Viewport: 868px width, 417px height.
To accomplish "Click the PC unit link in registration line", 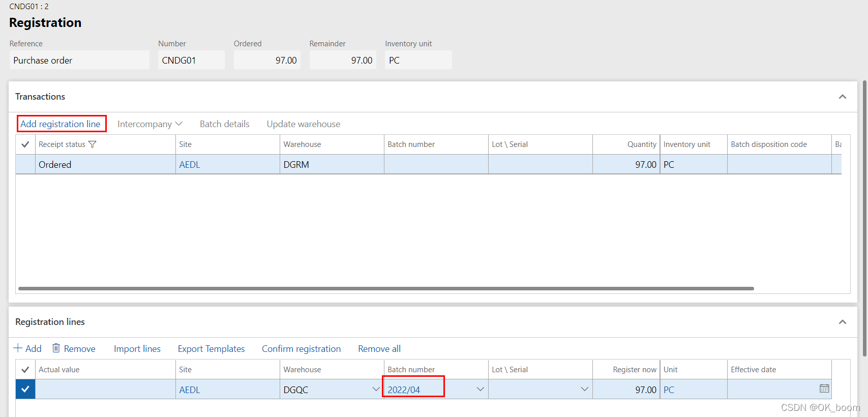I will click(x=669, y=390).
